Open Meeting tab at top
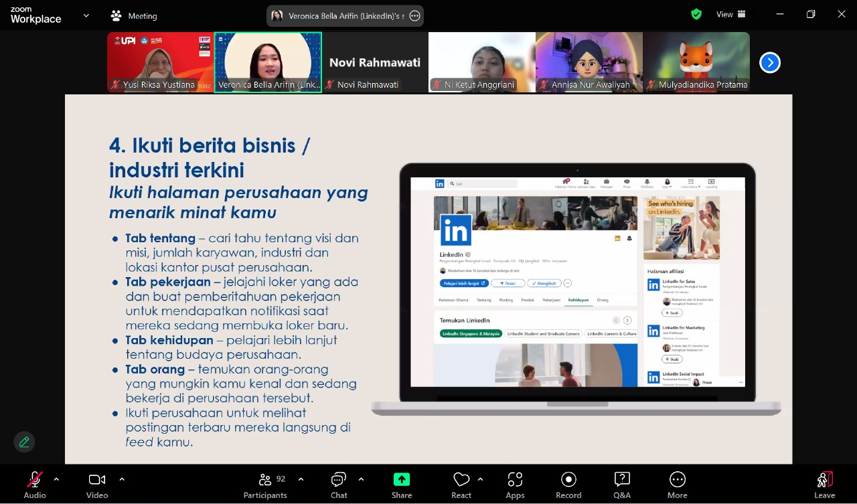The image size is (857, 504). 134,15
